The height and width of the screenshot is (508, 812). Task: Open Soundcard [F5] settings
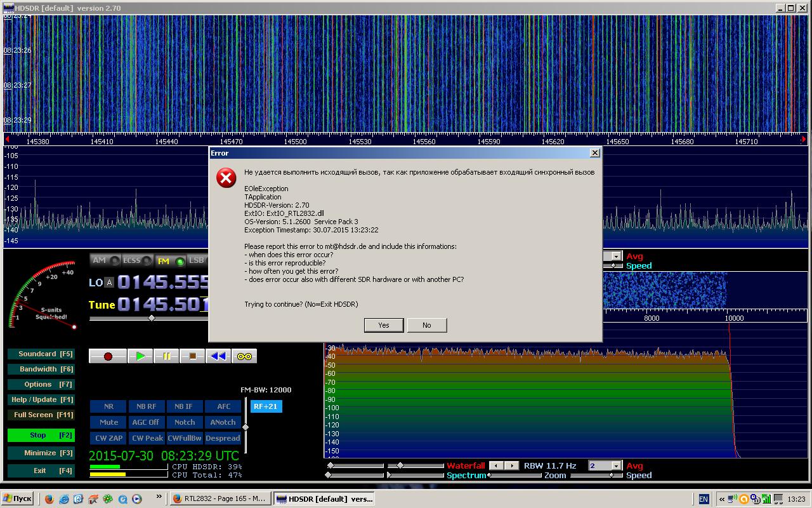pyautogui.click(x=41, y=354)
